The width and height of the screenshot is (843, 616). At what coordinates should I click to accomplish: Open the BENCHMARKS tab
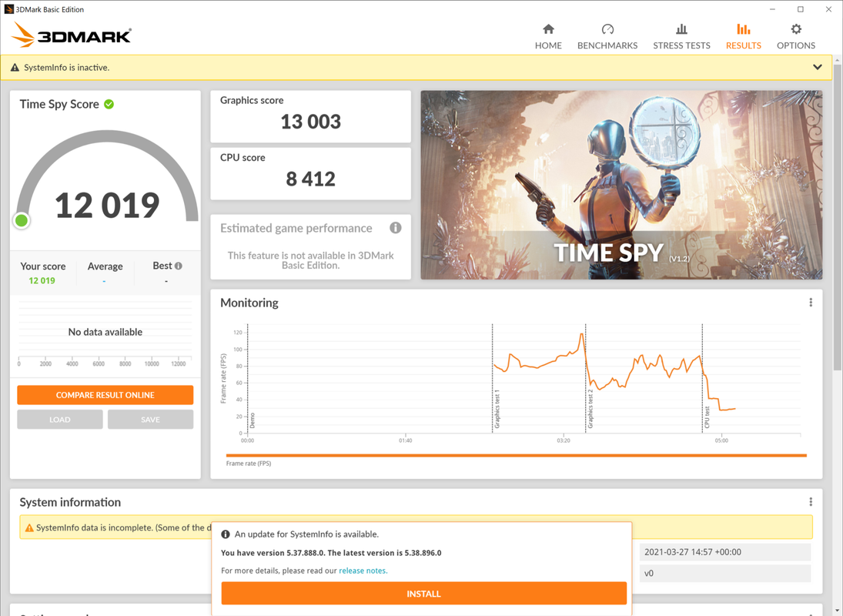[x=607, y=36]
